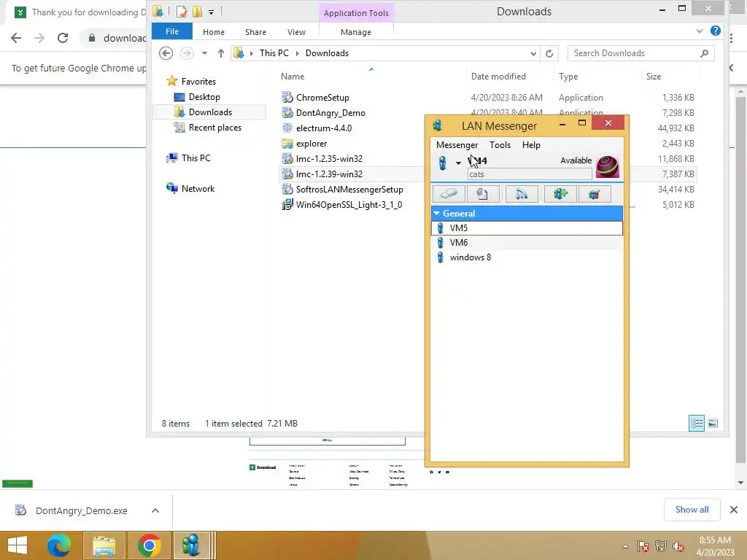Open the Windows Start button
The width and height of the screenshot is (747, 560).
18,545
